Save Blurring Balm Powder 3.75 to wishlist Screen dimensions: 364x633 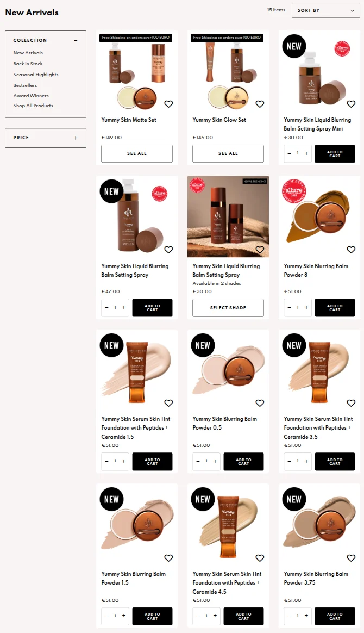(351, 558)
